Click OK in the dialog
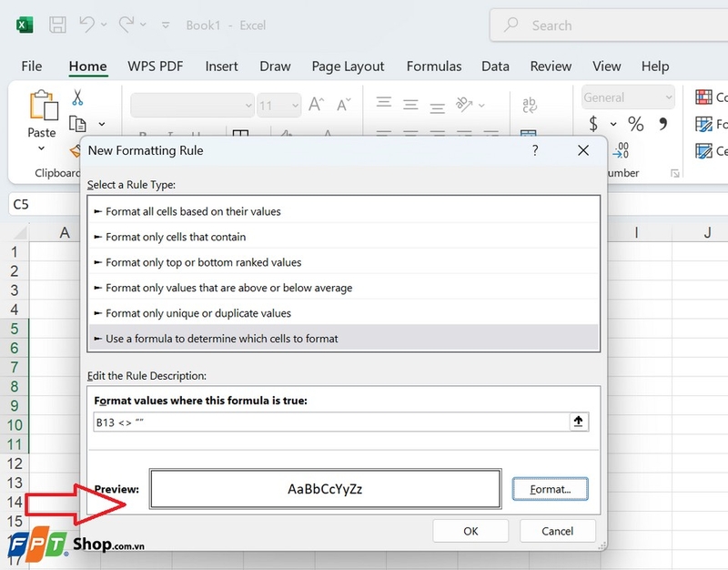 470,531
